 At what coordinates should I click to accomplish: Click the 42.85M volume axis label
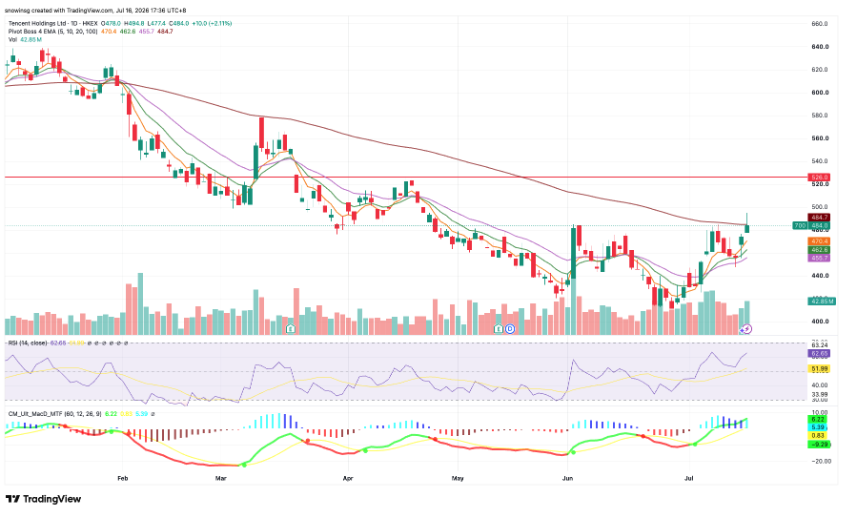pyautogui.click(x=822, y=301)
